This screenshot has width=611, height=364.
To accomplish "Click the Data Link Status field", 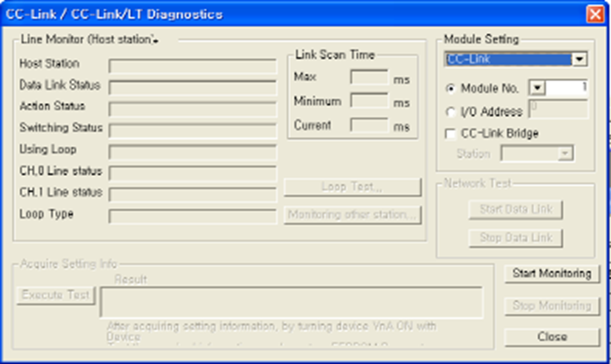I will click(193, 88).
